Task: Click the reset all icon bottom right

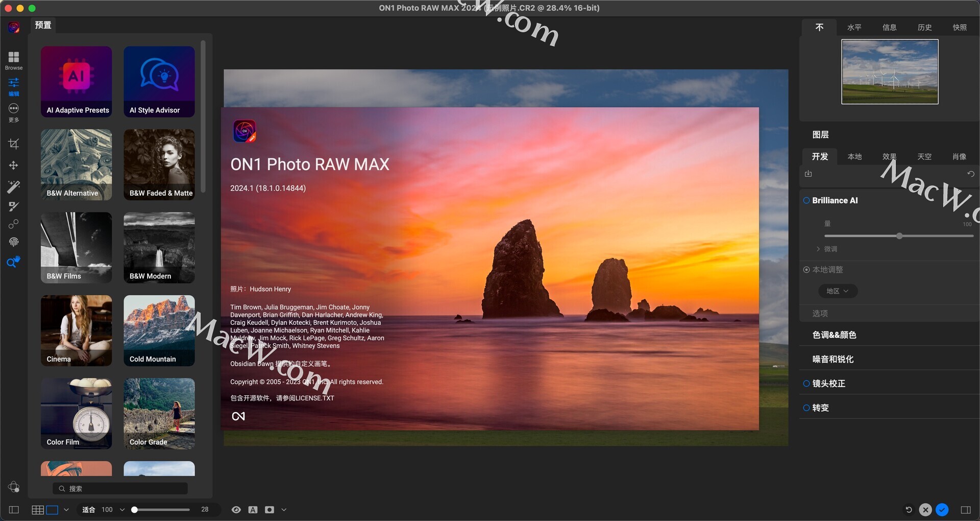Action: [x=909, y=510]
